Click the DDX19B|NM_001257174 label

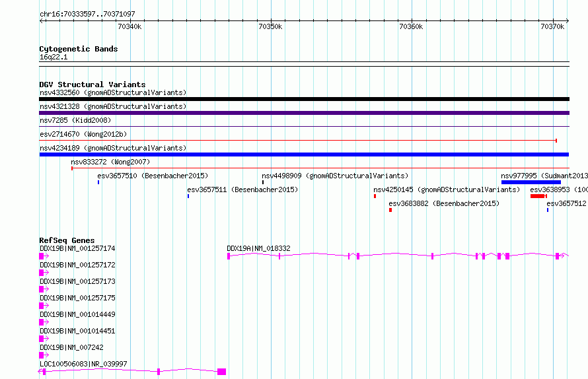pos(77,248)
